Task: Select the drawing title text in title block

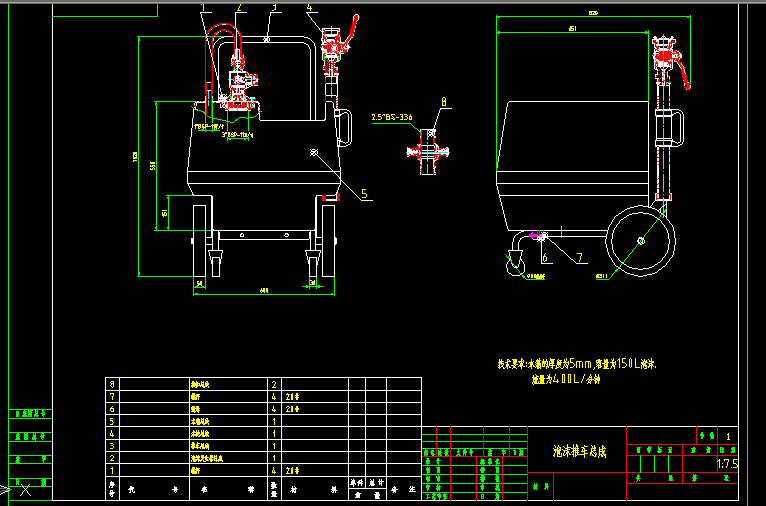Action: tap(581, 452)
